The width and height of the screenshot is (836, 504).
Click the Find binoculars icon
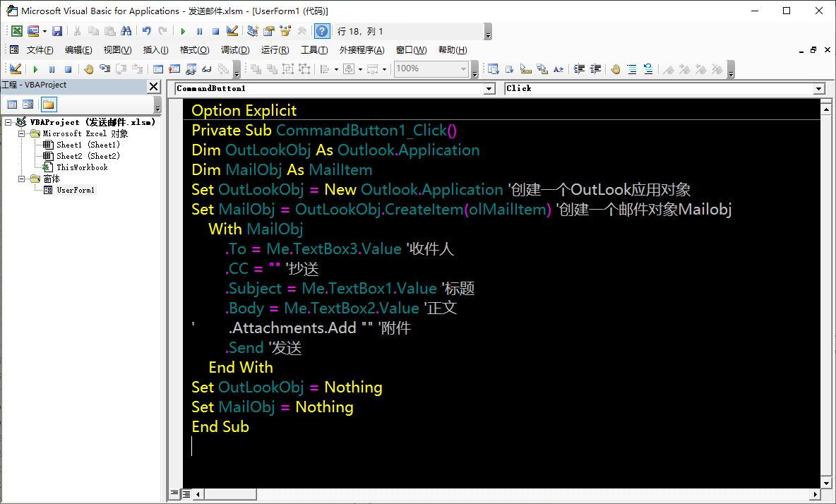click(x=126, y=31)
